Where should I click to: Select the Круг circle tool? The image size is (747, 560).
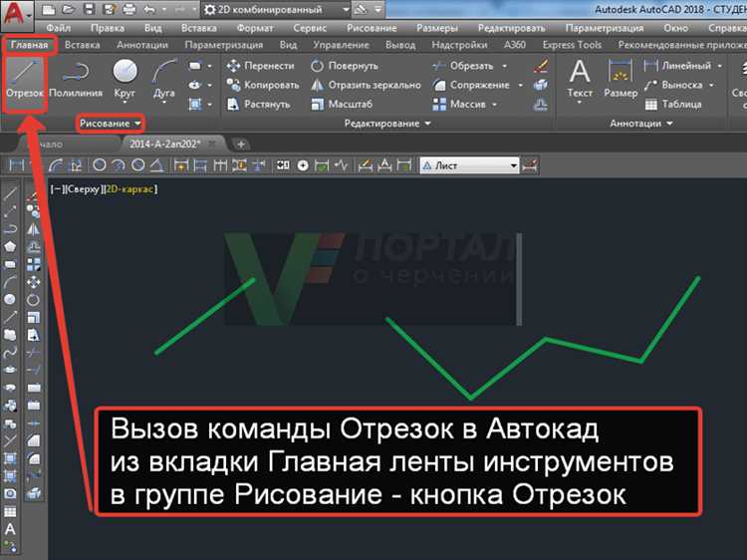pos(124,79)
